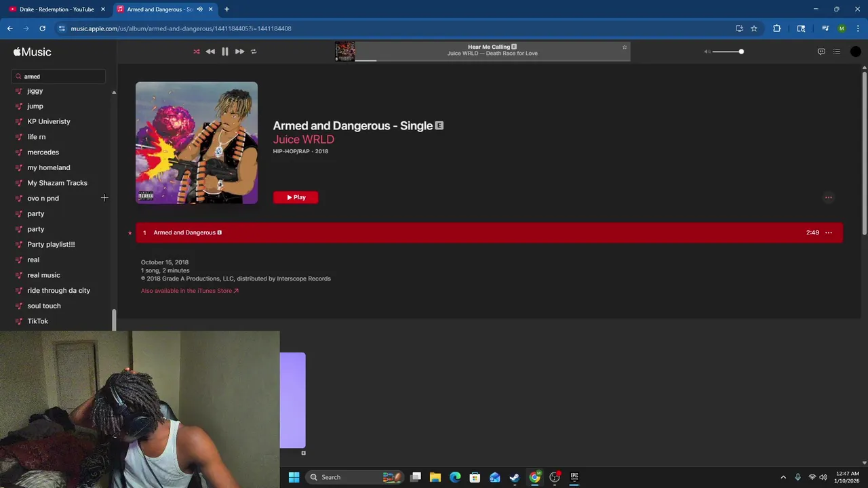The width and height of the screenshot is (868, 488).
Task: Open the Juice WRLD artist page
Action: [303, 139]
